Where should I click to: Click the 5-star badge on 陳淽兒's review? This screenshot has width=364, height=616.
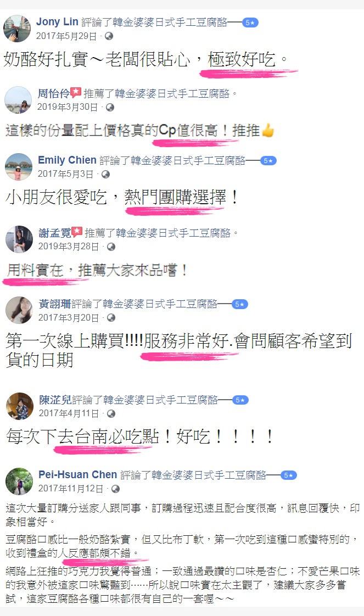[240, 400]
